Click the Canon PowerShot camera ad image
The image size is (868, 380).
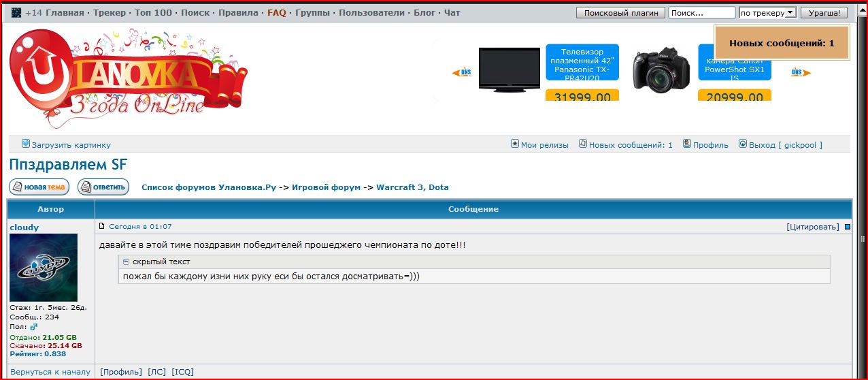[x=662, y=70]
